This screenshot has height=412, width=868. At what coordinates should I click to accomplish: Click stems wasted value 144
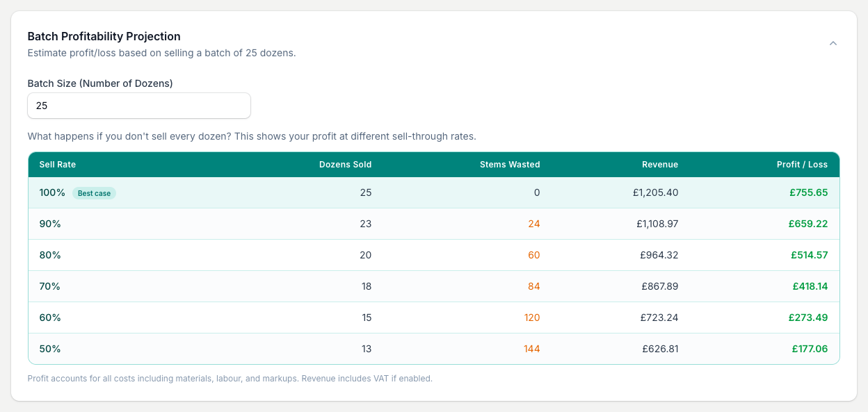coord(532,349)
